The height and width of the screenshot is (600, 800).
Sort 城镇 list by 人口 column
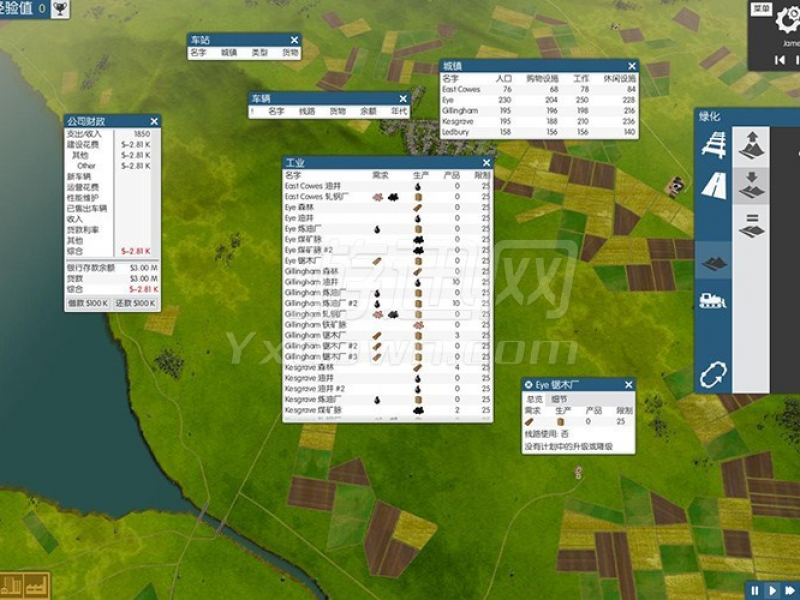pos(504,79)
